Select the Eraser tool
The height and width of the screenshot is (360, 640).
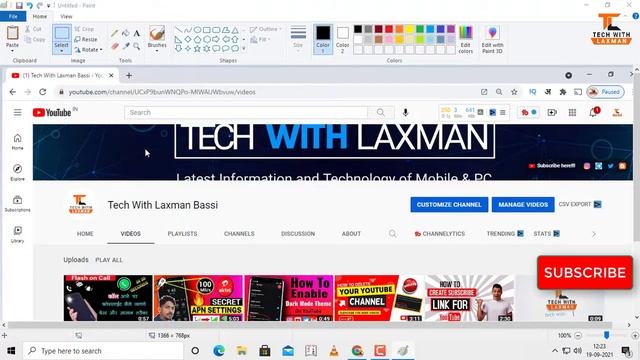click(x=115, y=46)
